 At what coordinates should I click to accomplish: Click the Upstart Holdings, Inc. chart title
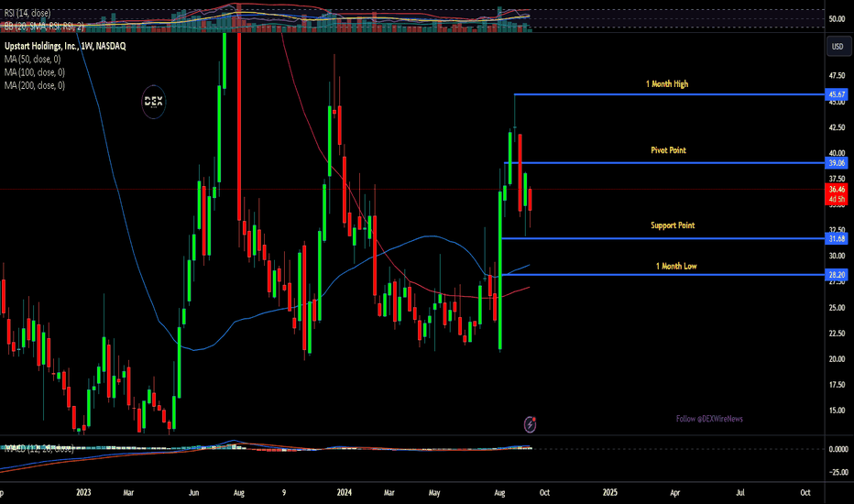click(x=65, y=47)
